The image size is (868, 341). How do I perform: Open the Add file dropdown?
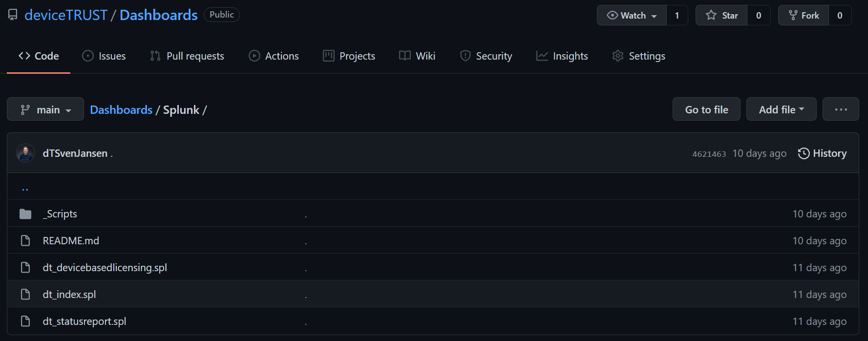coord(781,109)
